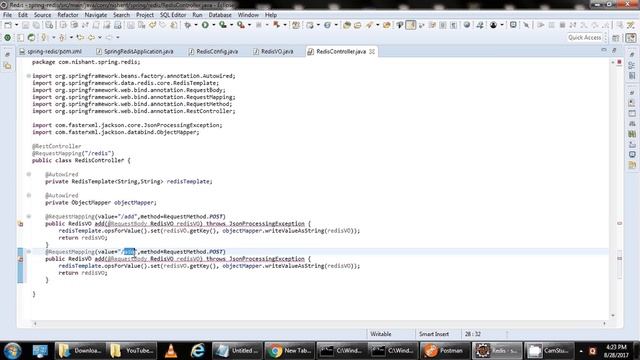The image size is (640, 360).
Task: Switch to the RedisConfig.java tab
Action: point(213,51)
